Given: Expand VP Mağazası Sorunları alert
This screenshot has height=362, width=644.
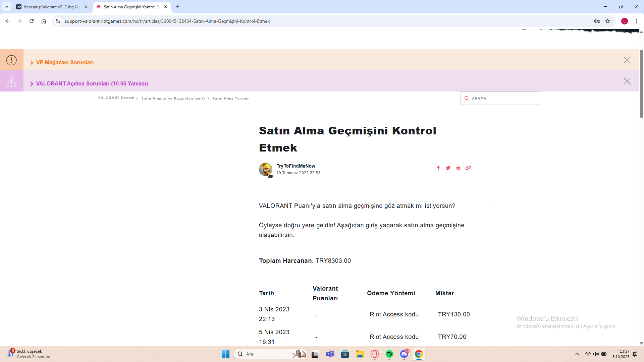Looking at the screenshot, I should point(65,63).
